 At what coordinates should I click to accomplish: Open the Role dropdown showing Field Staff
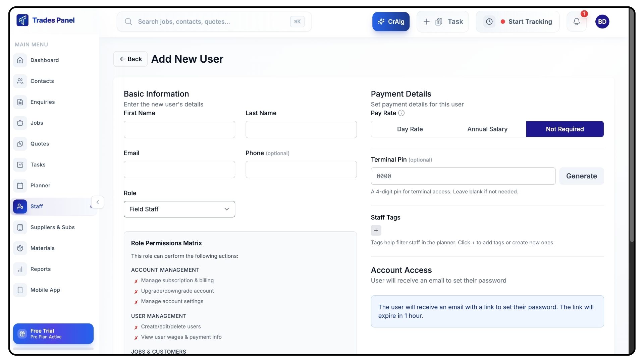[x=179, y=209]
